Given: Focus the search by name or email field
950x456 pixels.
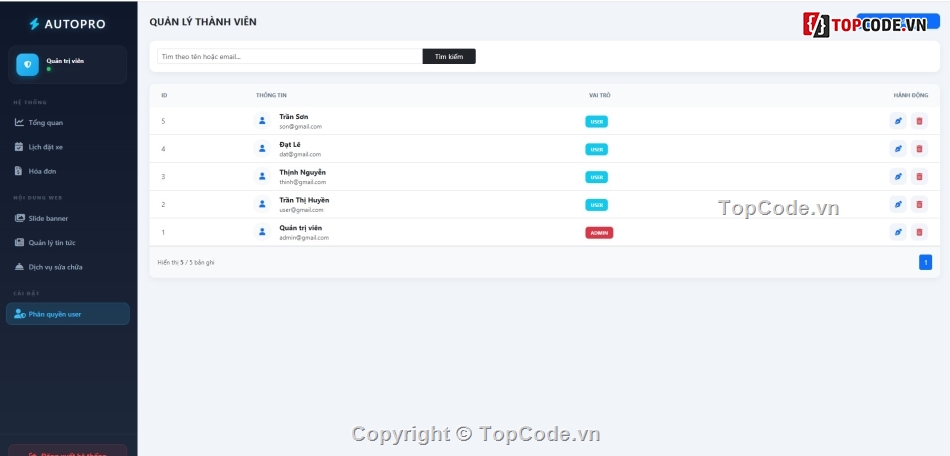Looking at the screenshot, I should coord(290,56).
